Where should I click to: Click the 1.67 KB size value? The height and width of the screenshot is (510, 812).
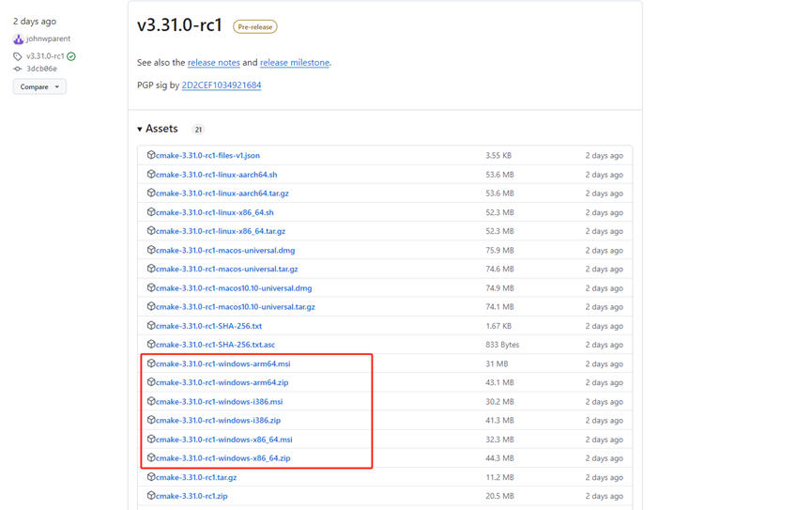pyautogui.click(x=498, y=326)
